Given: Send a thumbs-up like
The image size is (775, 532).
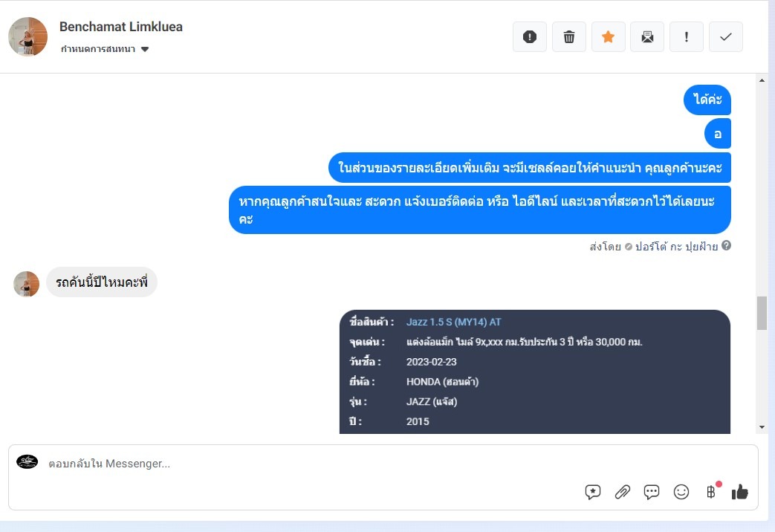Looking at the screenshot, I should tap(740, 491).
